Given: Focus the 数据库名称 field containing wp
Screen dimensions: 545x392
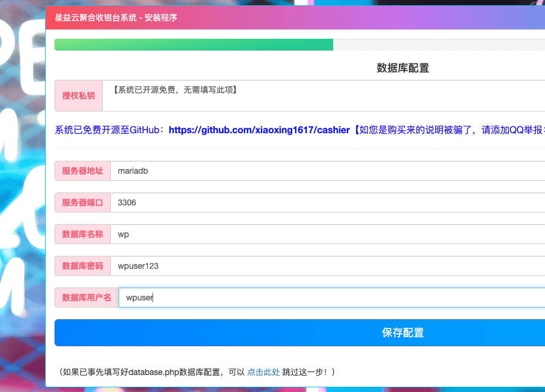Looking at the screenshot, I should point(329,234).
